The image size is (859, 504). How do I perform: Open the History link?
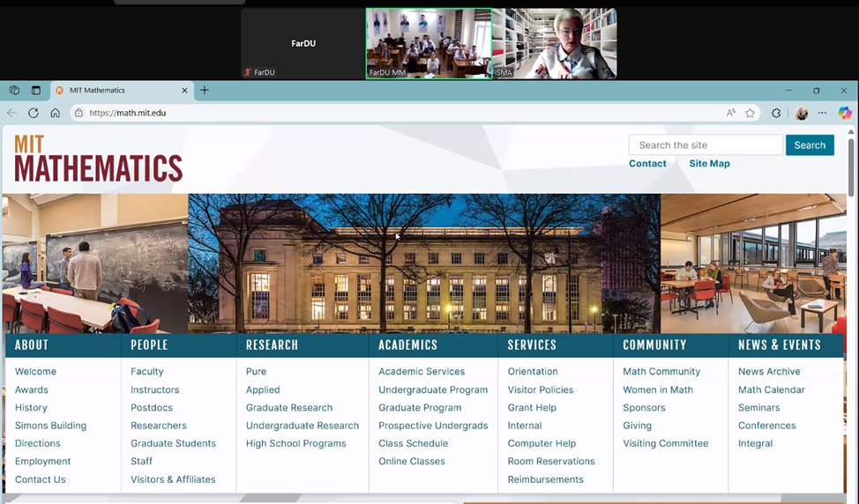click(x=31, y=408)
